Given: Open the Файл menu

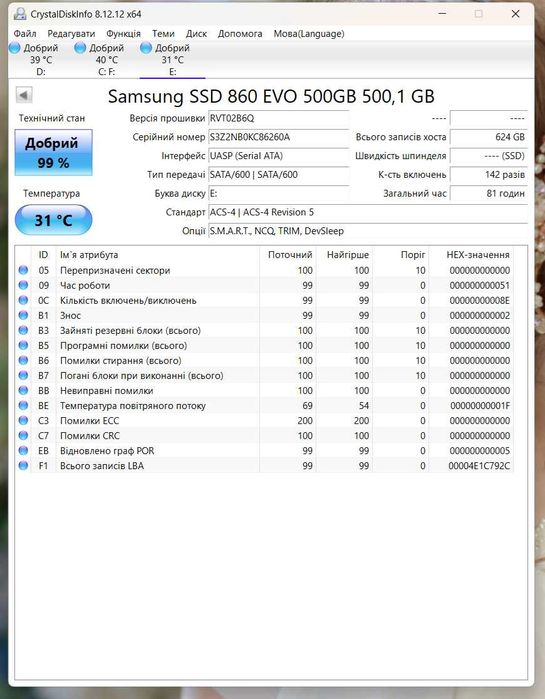Looking at the screenshot, I should point(25,34).
